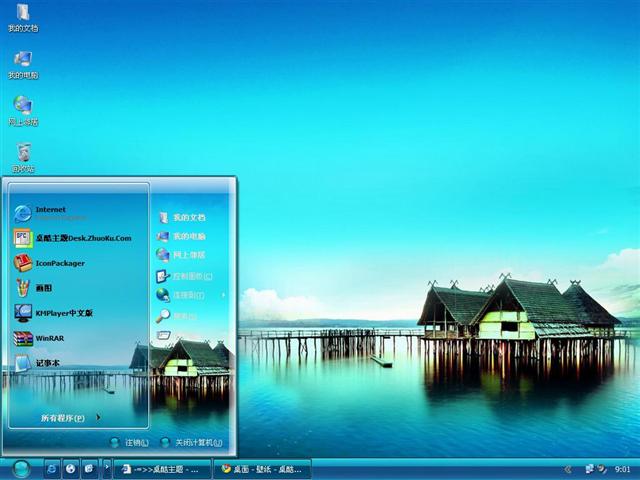Expand the quick launch overflow arrow

107,468
